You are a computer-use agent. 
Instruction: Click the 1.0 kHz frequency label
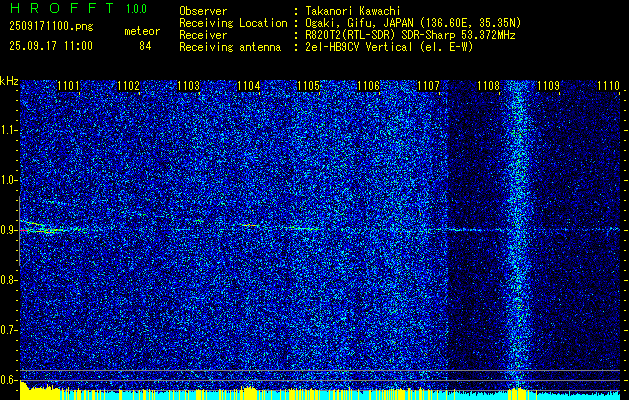pyautogui.click(x=9, y=180)
